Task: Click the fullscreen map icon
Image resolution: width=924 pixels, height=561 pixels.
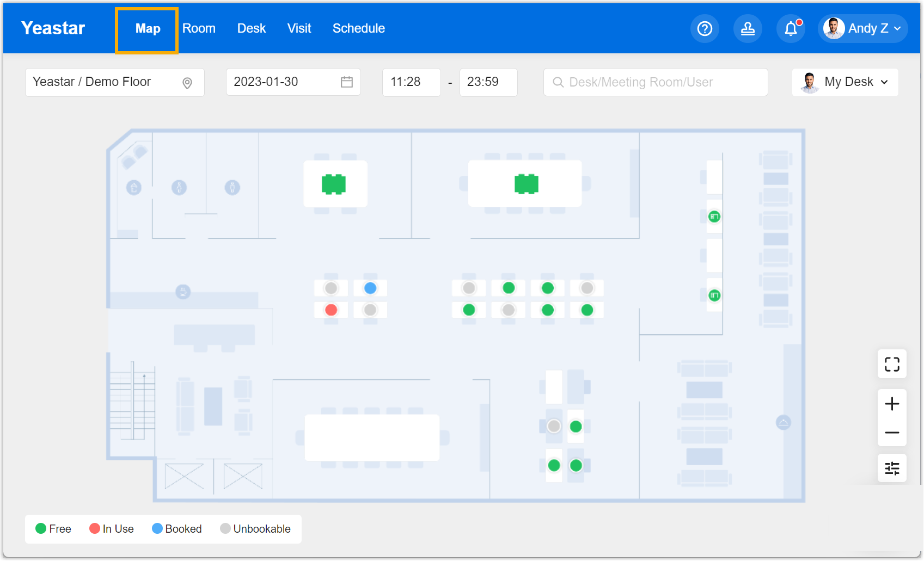Action: (x=892, y=364)
